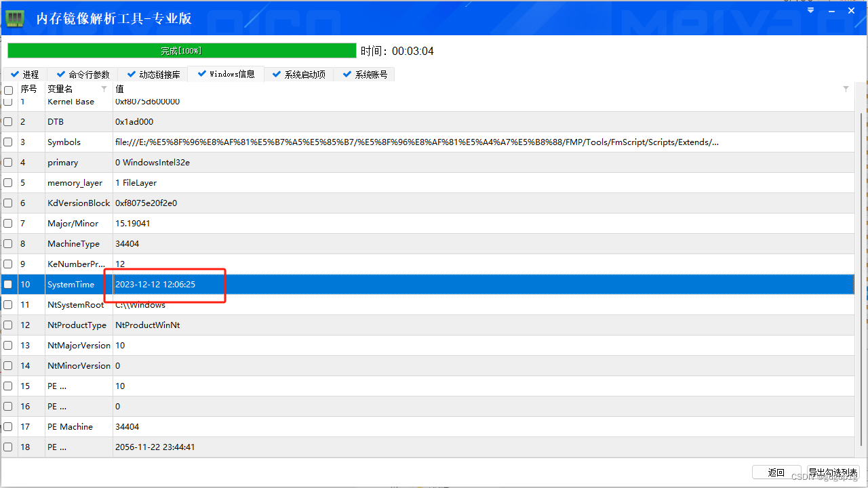Select the Windows信息 tab
The height and width of the screenshot is (488, 868).
coord(226,74)
